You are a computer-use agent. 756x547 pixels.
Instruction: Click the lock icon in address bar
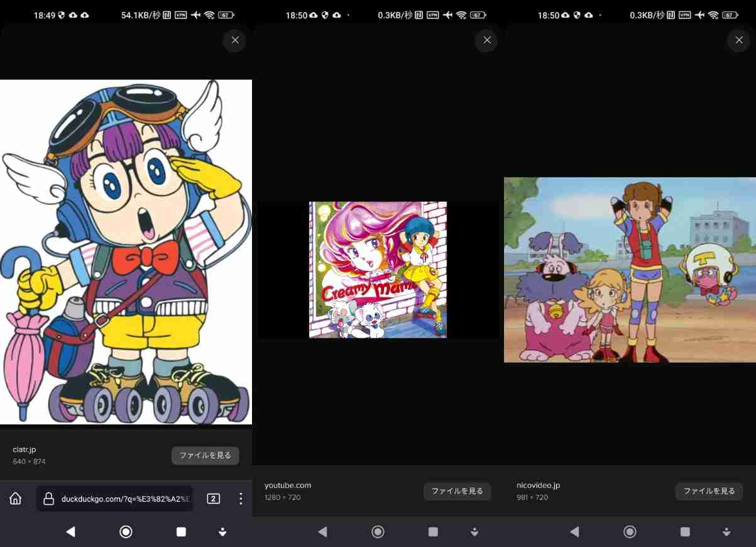pyautogui.click(x=48, y=499)
